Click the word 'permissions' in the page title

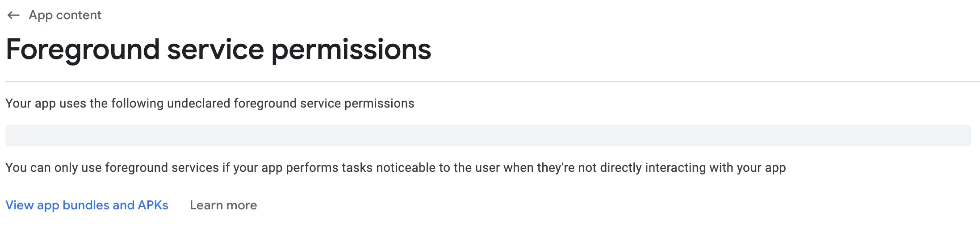click(351, 49)
